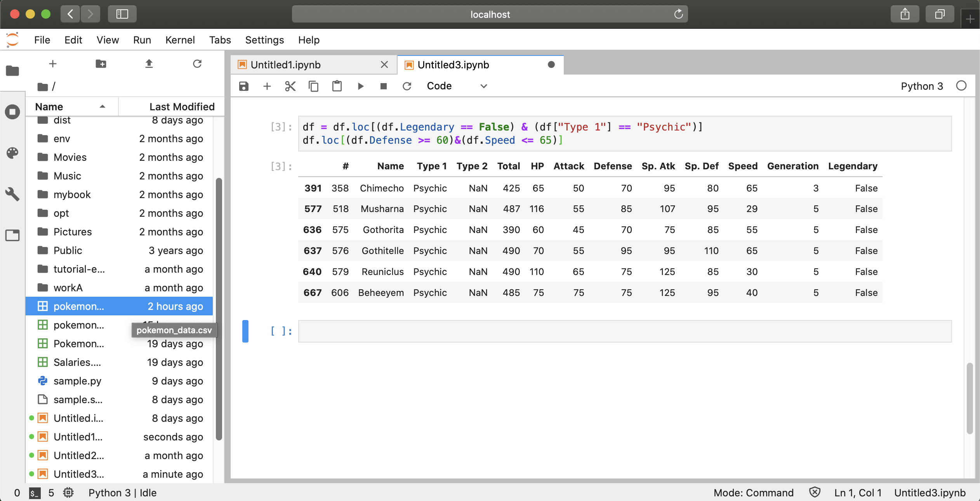Click the Paste cells below icon

(x=336, y=85)
